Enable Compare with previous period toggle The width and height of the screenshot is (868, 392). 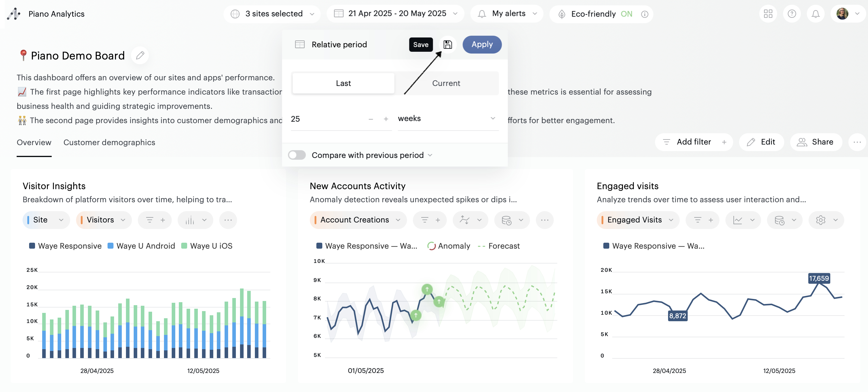(x=297, y=155)
